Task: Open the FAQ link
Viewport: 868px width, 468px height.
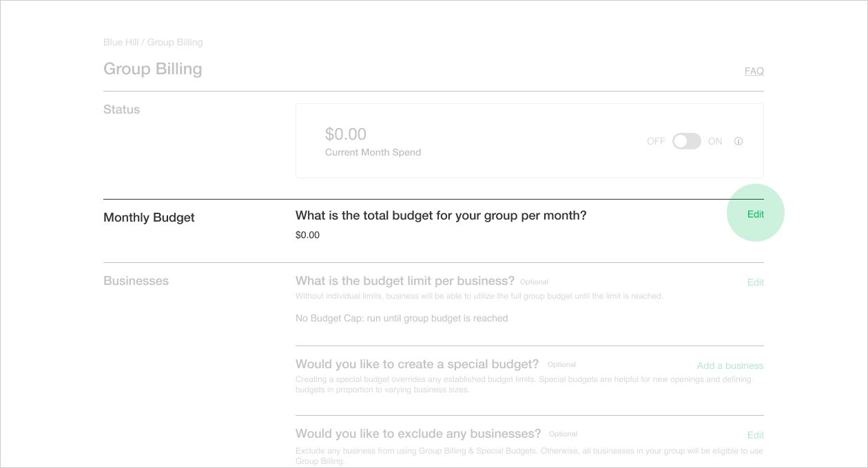Action: 754,71
